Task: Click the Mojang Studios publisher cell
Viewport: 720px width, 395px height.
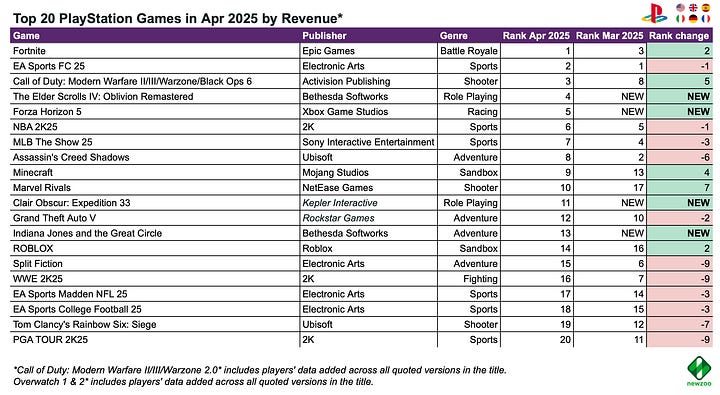Action: pos(368,172)
